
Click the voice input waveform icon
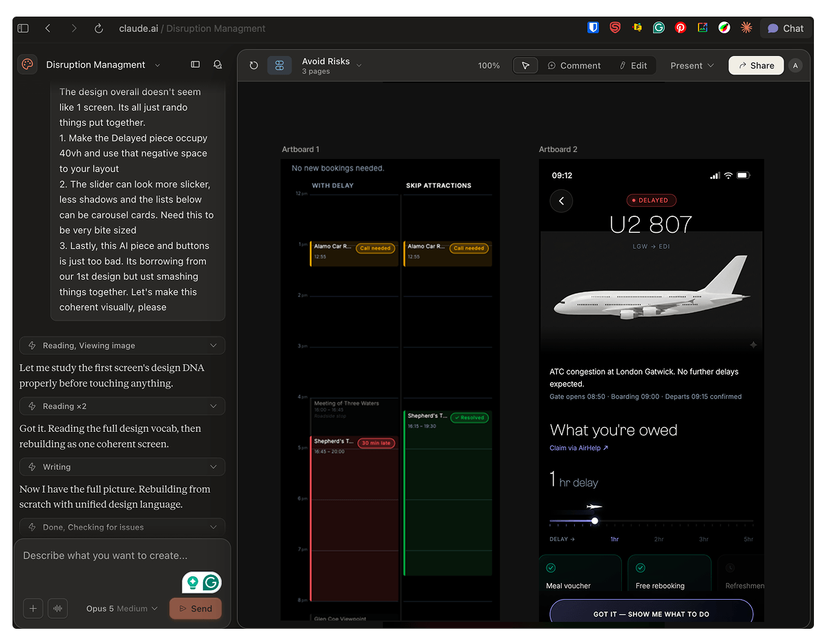(58, 608)
